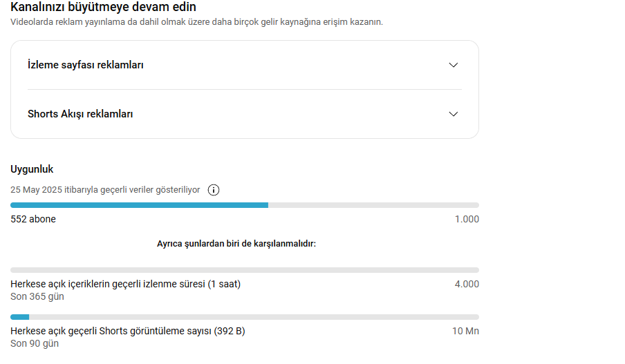The width and height of the screenshot is (625, 364).
Task: Click the 25 May 2025 data notice text
Action: pyautogui.click(x=105, y=190)
